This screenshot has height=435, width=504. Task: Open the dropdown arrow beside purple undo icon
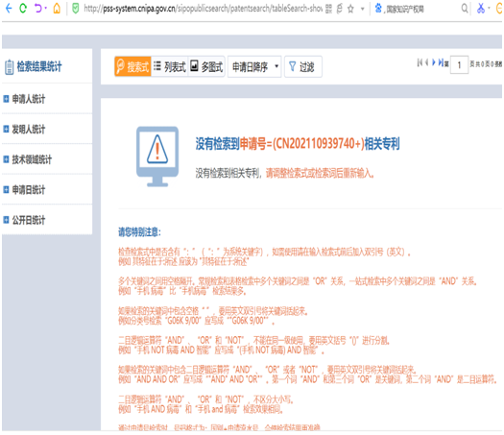(x=46, y=8)
